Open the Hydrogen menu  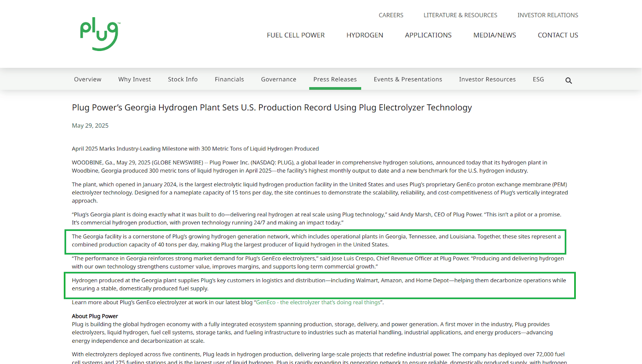[x=365, y=35]
